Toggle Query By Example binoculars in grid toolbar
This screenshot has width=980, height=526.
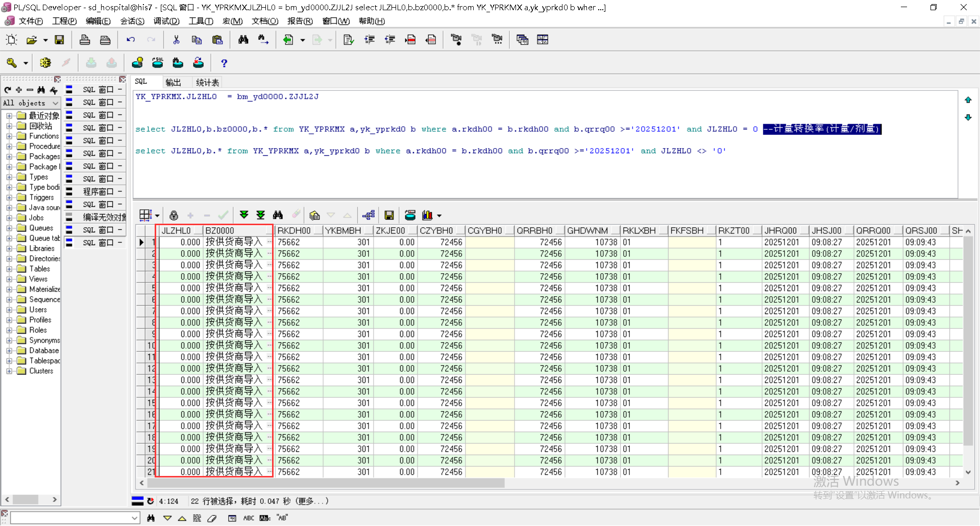pyautogui.click(x=278, y=215)
